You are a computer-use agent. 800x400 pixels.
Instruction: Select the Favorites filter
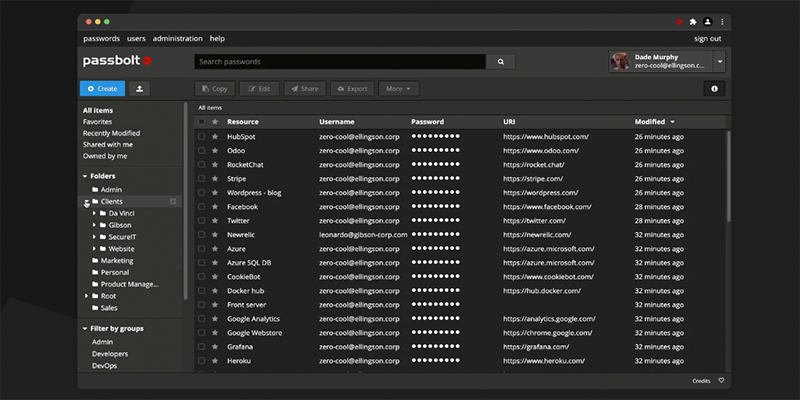coord(97,122)
